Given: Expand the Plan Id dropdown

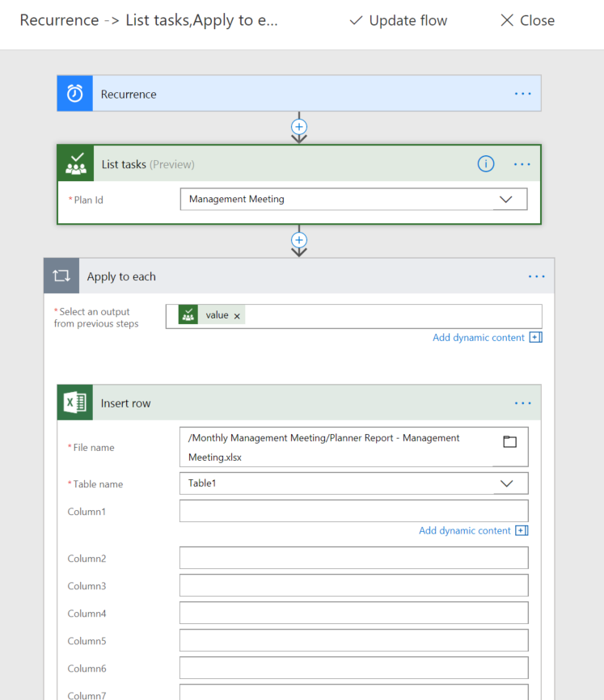Looking at the screenshot, I should pos(506,199).
